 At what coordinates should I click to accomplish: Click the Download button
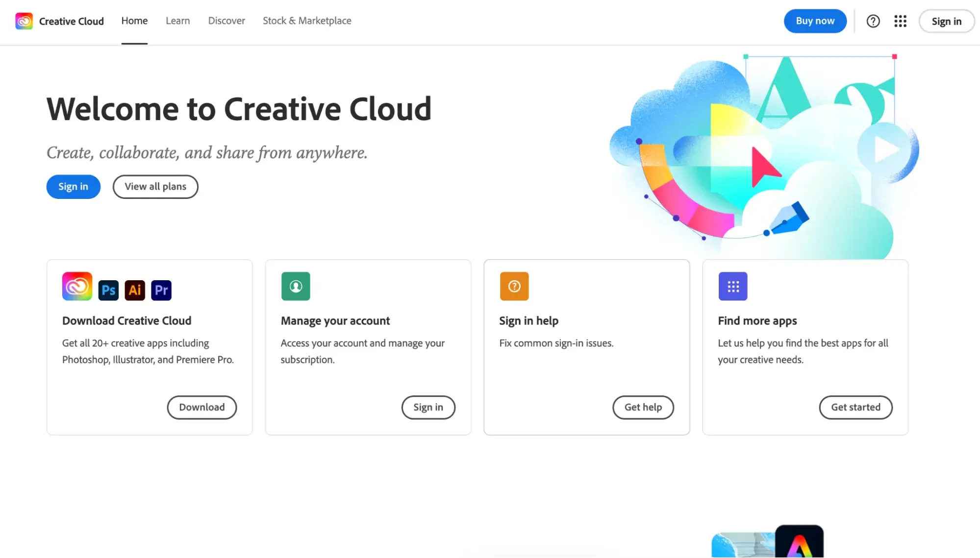(202, 408)
